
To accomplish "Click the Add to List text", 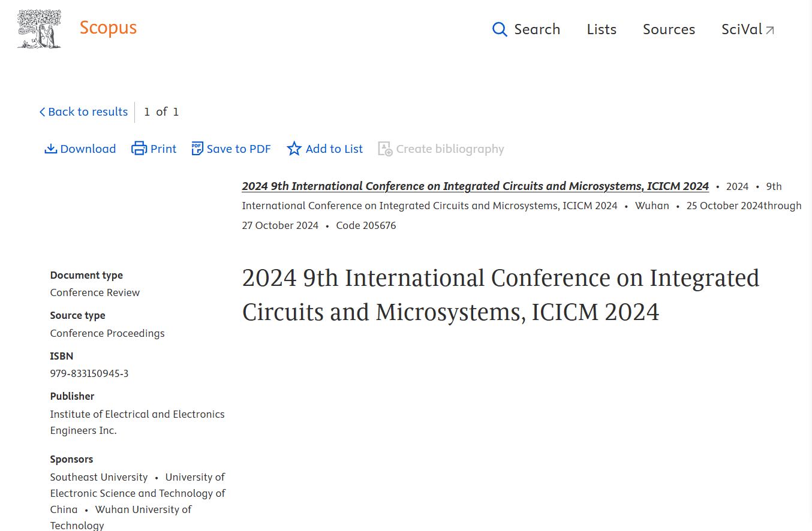I will (334, 149).
